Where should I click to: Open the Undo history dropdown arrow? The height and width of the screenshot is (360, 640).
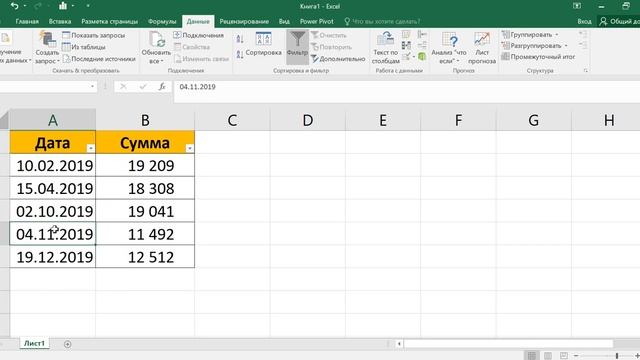click(x=24, y=6)
